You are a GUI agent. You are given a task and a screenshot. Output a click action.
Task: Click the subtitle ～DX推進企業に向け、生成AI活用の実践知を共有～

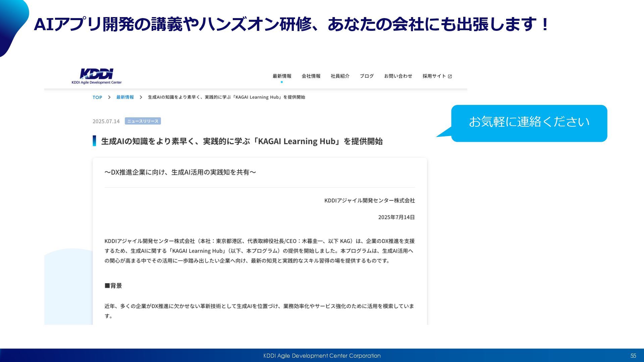pos(180,172)
